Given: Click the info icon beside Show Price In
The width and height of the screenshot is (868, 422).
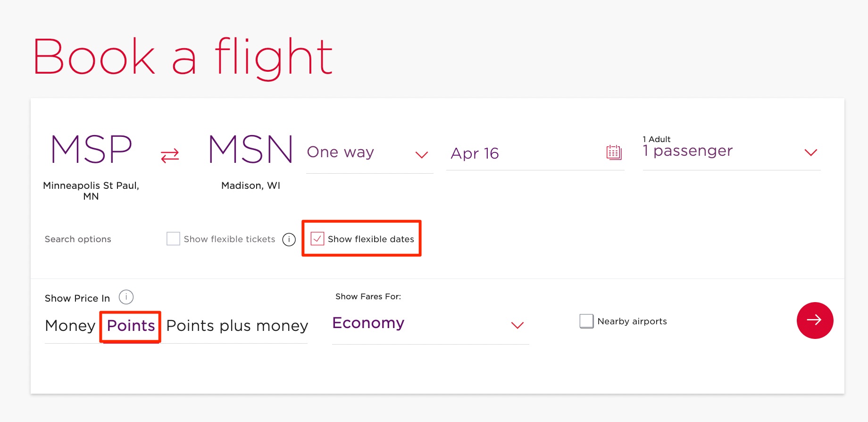Looking at the screenshot, I should coord(125,297).
